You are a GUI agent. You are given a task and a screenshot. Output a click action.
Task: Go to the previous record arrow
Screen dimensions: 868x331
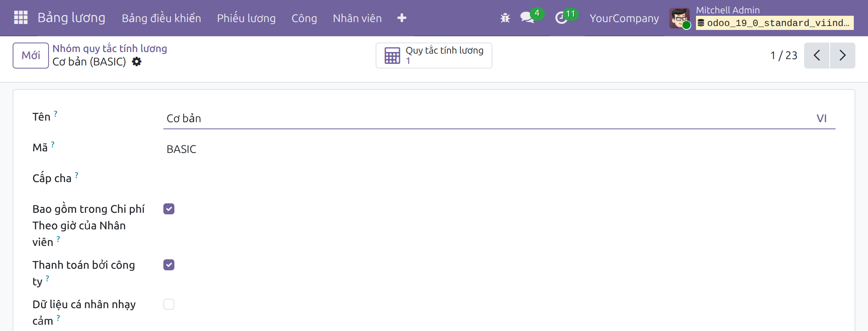(817, 56)
